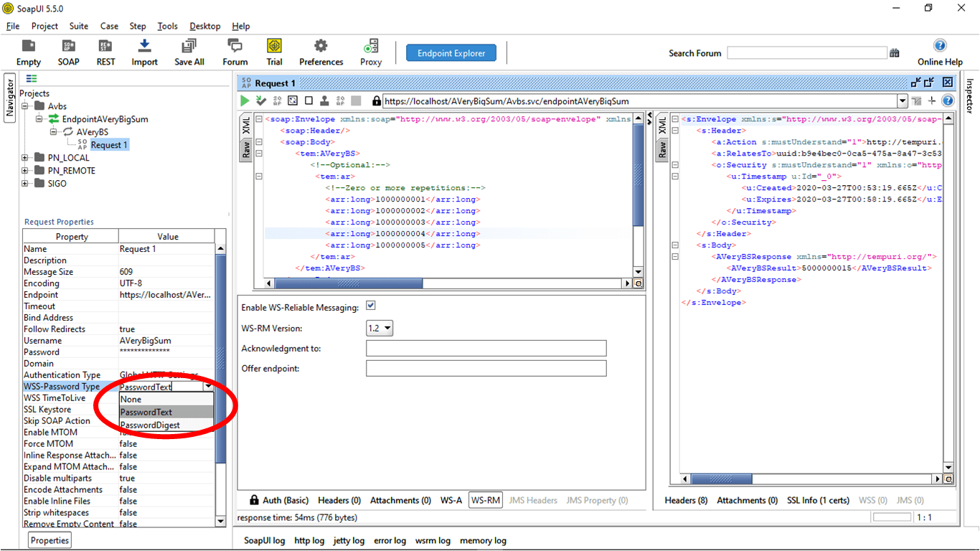Expand the PN_LOCAL project in the tree

click(24, 157)
